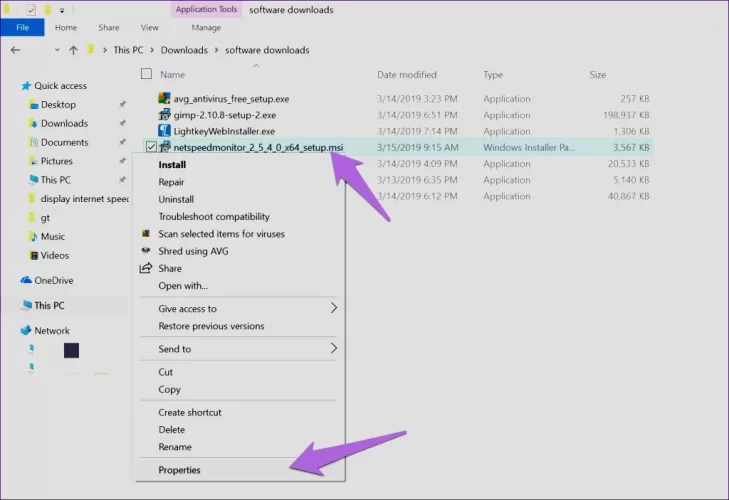This screenshot has height=500, width=729.
Task: Sort files by the Date modified column
Action: [x=406, y=75]
